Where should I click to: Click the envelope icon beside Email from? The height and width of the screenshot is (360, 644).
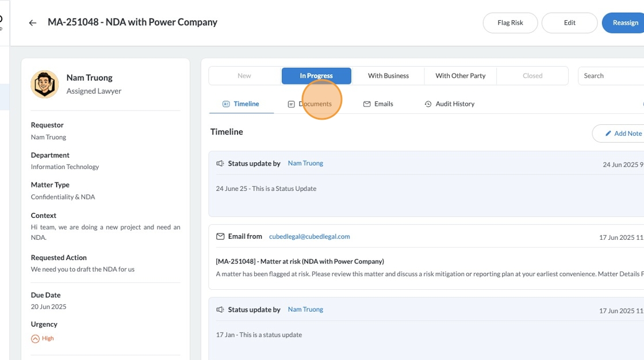point(220,236)
